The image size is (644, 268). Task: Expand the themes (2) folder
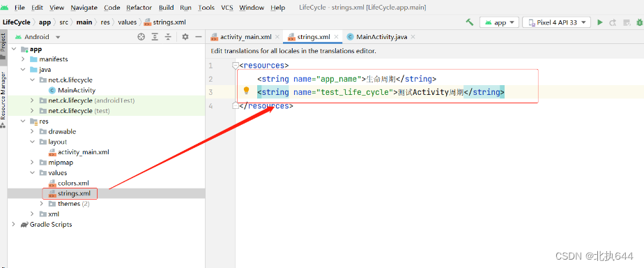(41, 204)
